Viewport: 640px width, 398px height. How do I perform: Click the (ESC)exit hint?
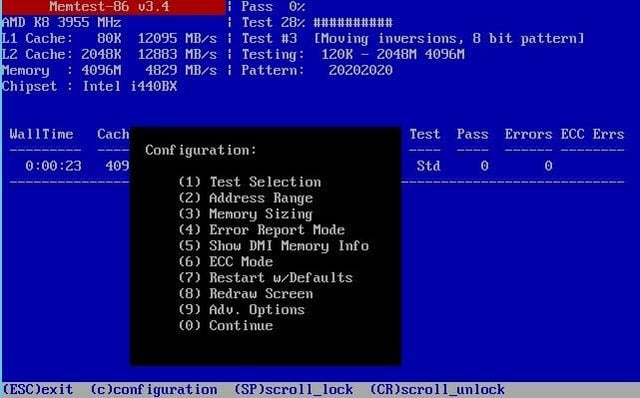pyautogui.click(x=38, y=389)
